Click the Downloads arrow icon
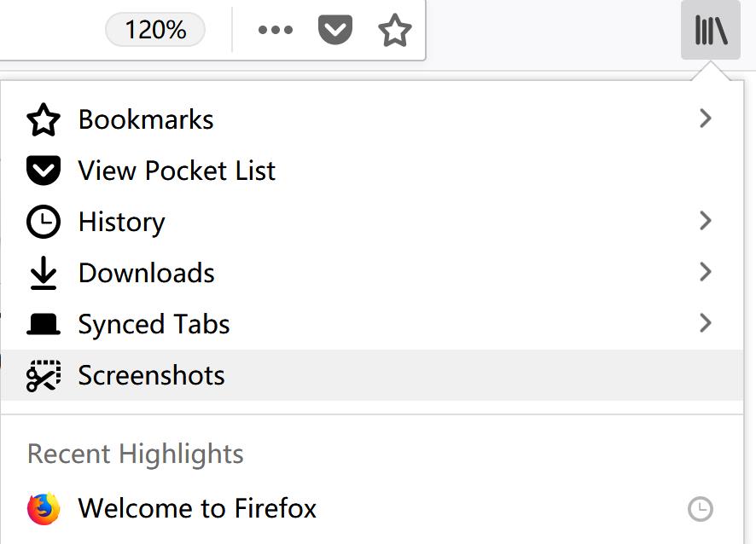Screen dimensions: 756x544 44,274
